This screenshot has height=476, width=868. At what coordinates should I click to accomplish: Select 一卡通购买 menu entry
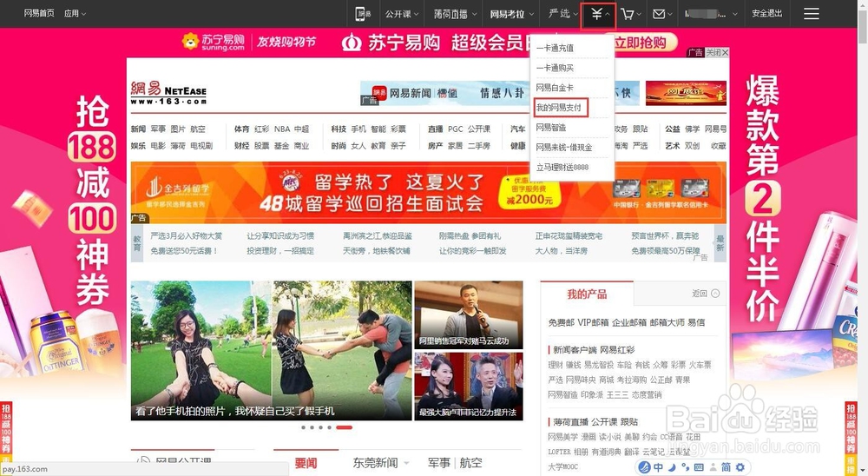coord(555,68)
